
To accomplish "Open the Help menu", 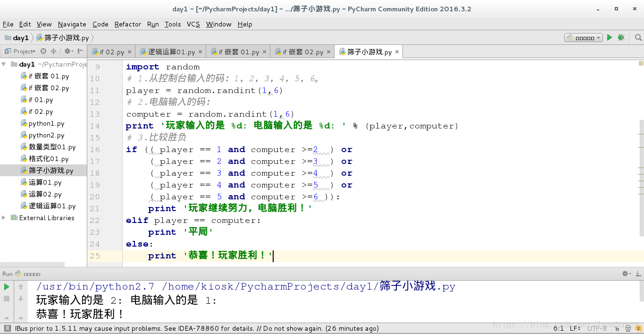I will [x=245, y=24].
